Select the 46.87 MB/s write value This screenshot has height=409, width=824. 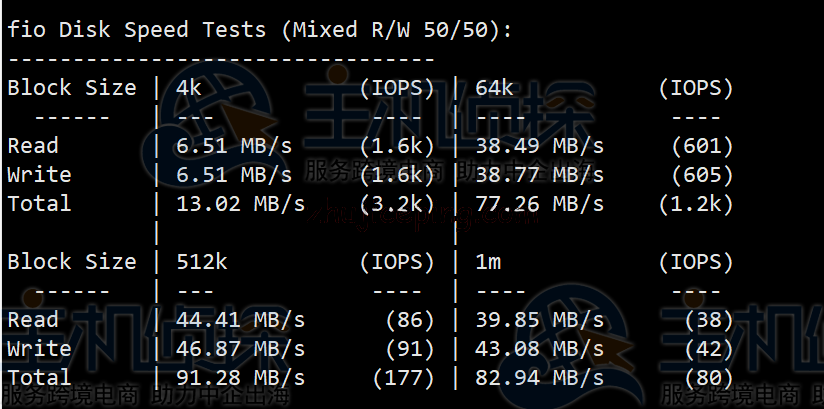(241, 349)
